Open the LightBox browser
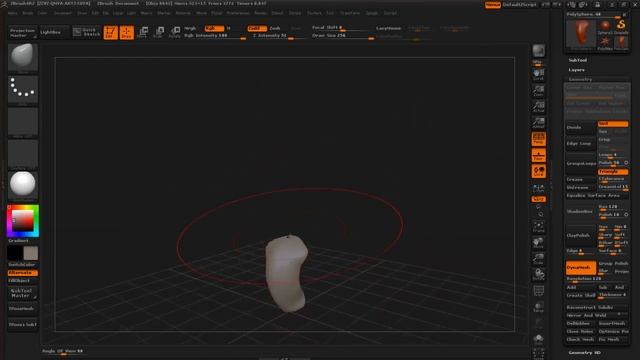The height and width of the screenshot is (360, 640). pyautogui.click(x=54, y=32)
